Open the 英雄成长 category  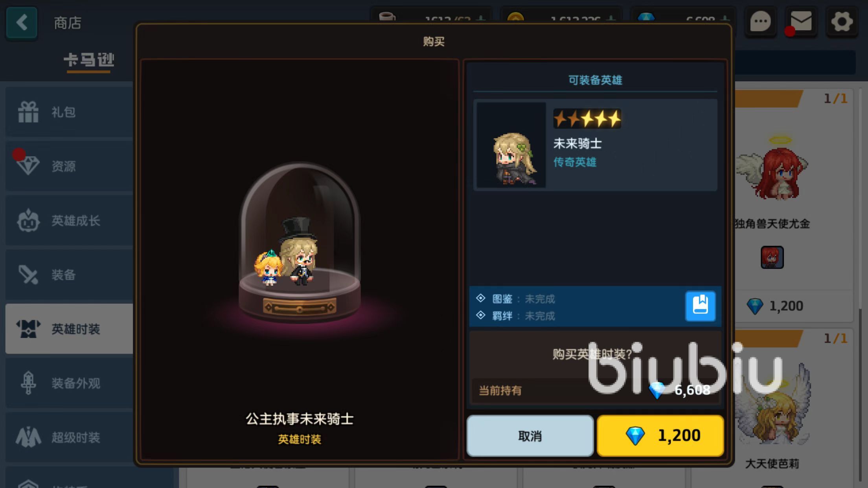tap(69, 220)
